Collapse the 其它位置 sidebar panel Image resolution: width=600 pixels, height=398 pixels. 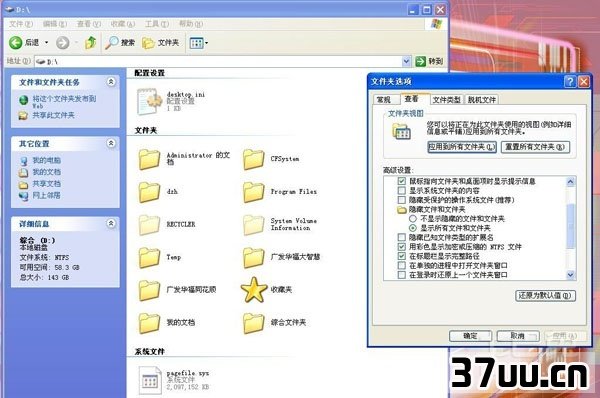tap(111, 143)
